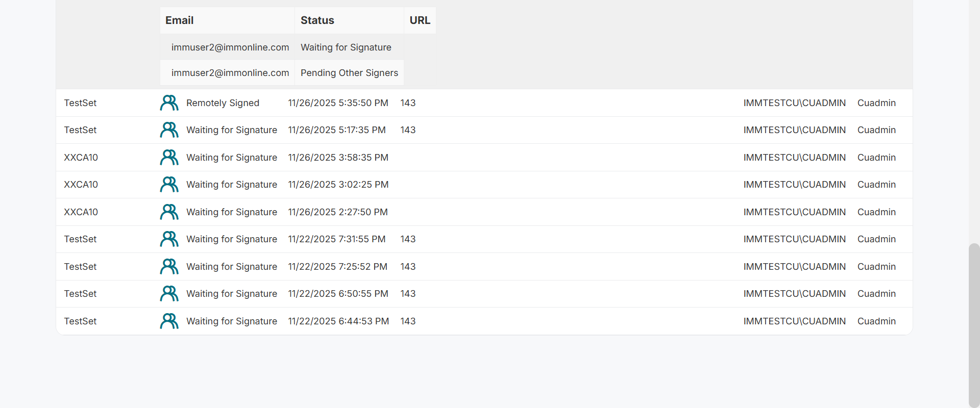This screenshot has width=980, height=408.
Task: Click the 11/26/2025 5:35:50 PM timestamp
Action: [338, 103]
